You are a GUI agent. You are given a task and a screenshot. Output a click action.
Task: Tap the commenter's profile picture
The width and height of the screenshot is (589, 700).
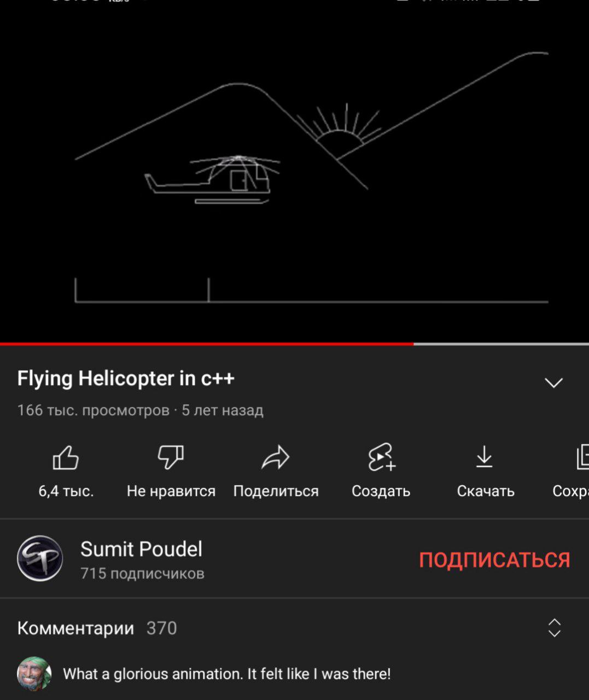[x=34, y=674]
